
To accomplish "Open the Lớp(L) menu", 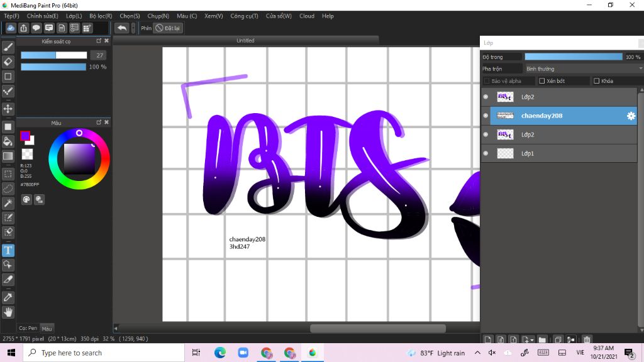I will (74, 16).
